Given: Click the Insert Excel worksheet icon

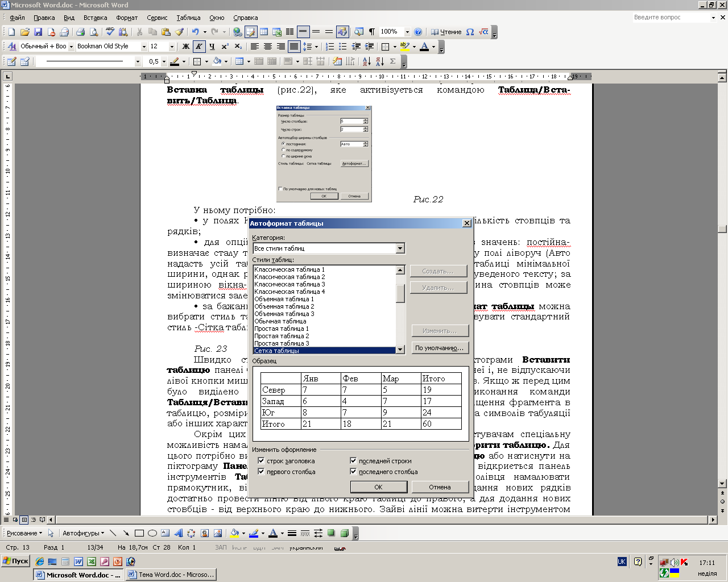Looking at the screenshot, I should pos(277,32).
